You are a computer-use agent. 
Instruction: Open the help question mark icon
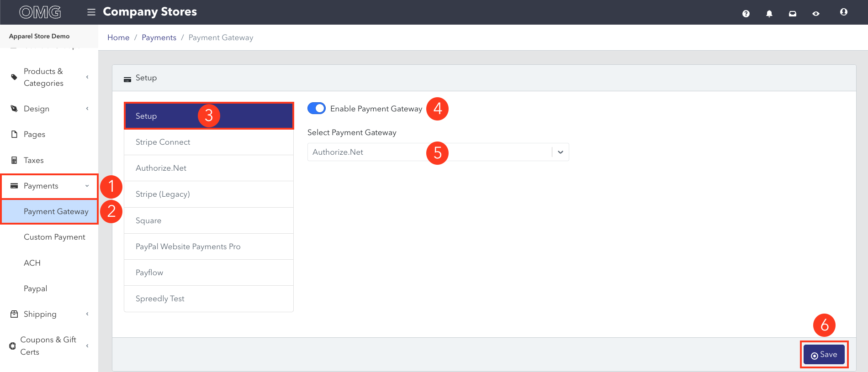[746, 14]
